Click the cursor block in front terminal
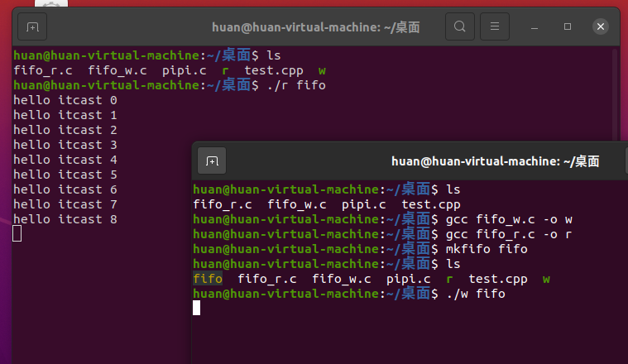 pyautogui.click(x=196, y=308)
